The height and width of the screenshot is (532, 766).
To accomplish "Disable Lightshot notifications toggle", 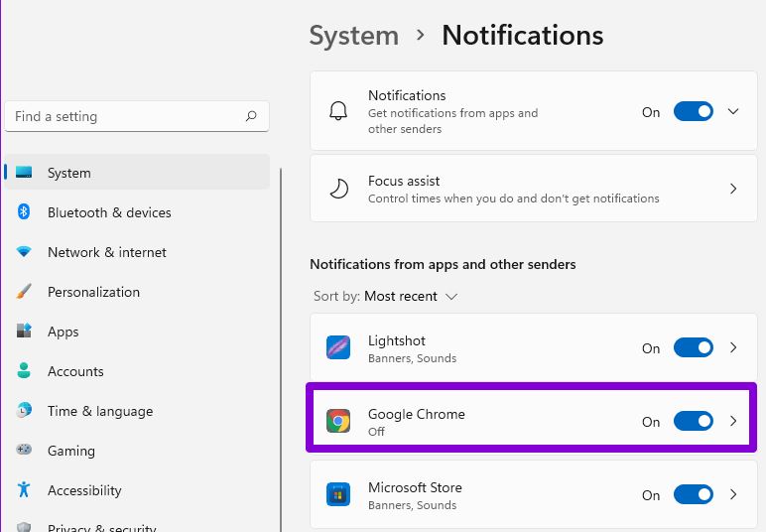I will 694,347.
